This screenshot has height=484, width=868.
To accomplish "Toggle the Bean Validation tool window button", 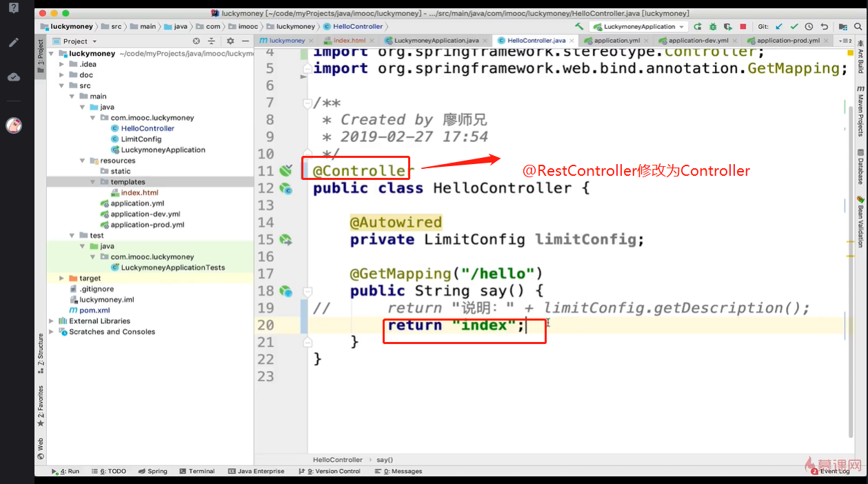I will [x=860, y=221].
